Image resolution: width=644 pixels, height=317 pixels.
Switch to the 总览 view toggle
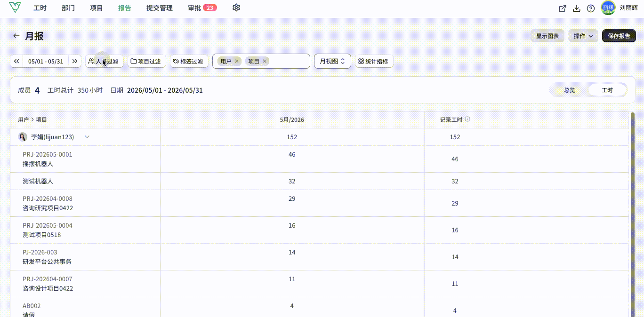[x=569, y=90]
